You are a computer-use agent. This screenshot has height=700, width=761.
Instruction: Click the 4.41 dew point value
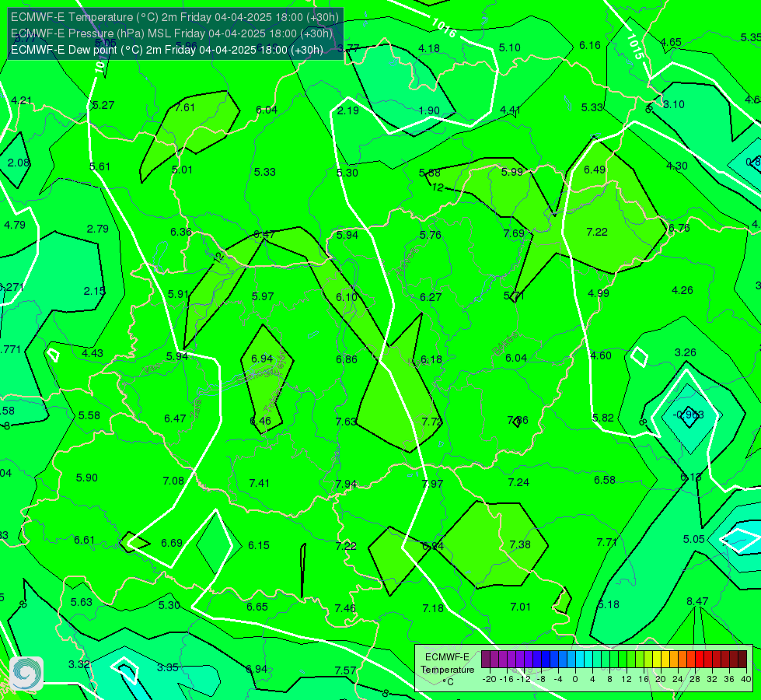click(x=510, y=110)
